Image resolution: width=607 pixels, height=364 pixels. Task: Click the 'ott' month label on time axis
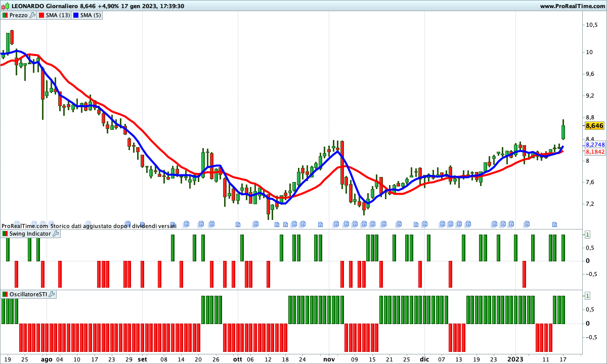238,359
